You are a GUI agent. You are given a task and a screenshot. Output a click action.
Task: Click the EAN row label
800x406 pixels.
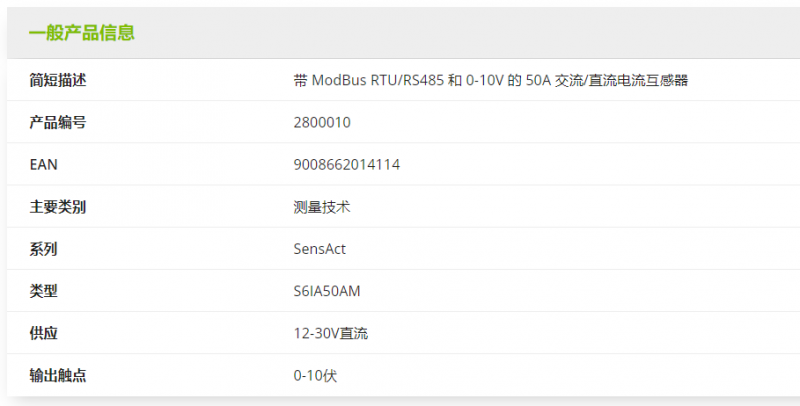[x=44, y=164]
